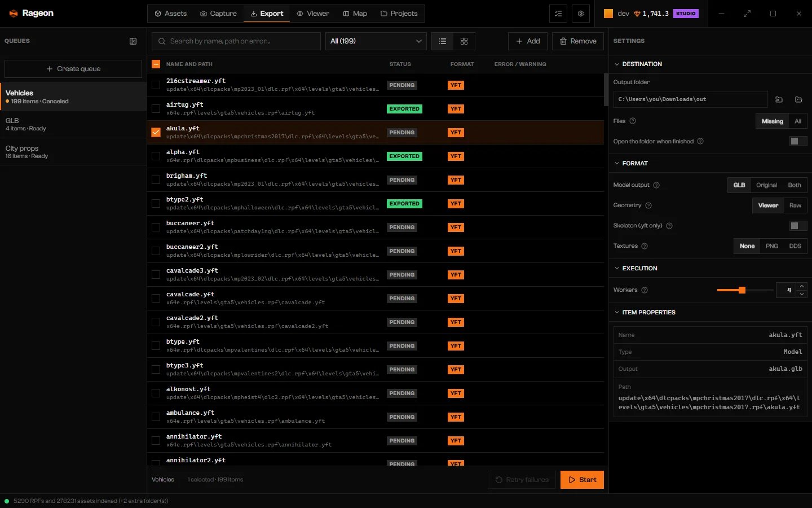Check the cavalcade.yft row checkbox
This screenshot has width=812, height=508.
[156, 299]
